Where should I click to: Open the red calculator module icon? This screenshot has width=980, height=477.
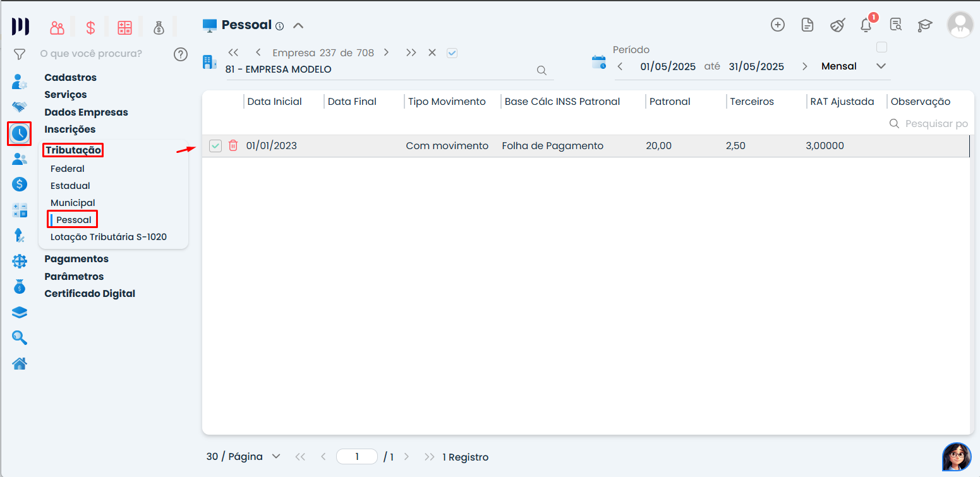[124, 27]
